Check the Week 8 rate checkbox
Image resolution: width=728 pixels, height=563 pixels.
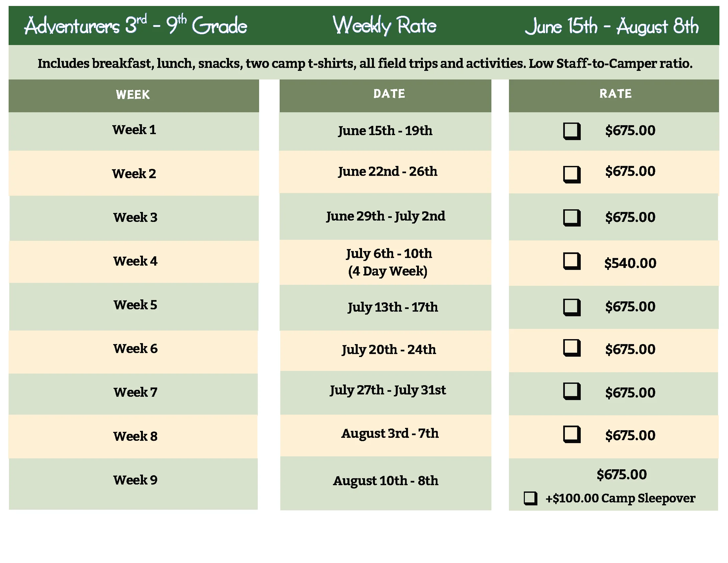coord(571,434)
